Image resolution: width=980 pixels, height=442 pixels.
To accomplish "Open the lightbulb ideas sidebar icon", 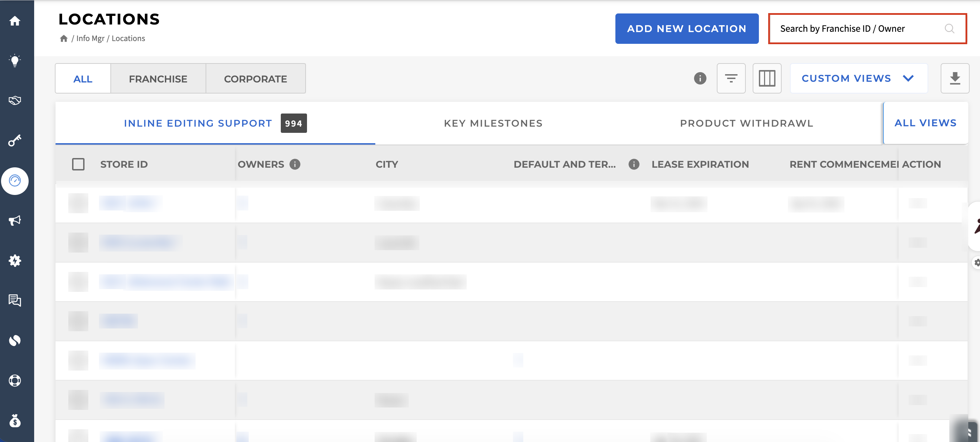I will click(x=15, y=60).
